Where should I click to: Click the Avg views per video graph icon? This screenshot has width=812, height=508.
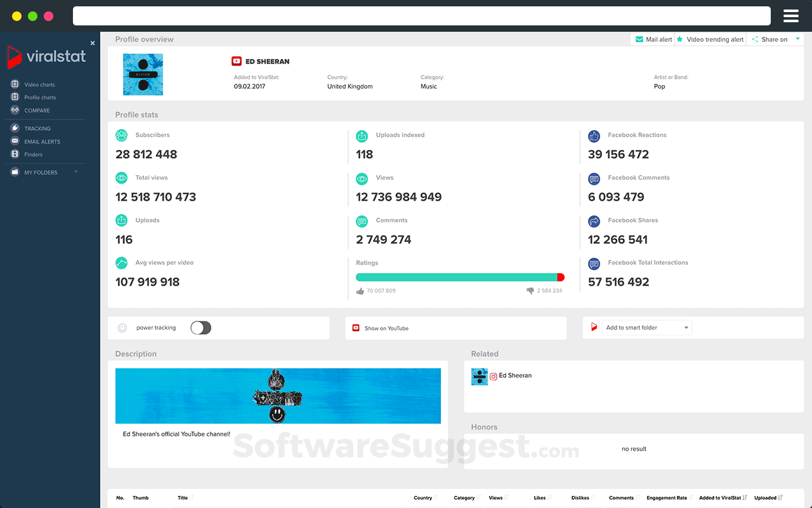coord(121,263)
